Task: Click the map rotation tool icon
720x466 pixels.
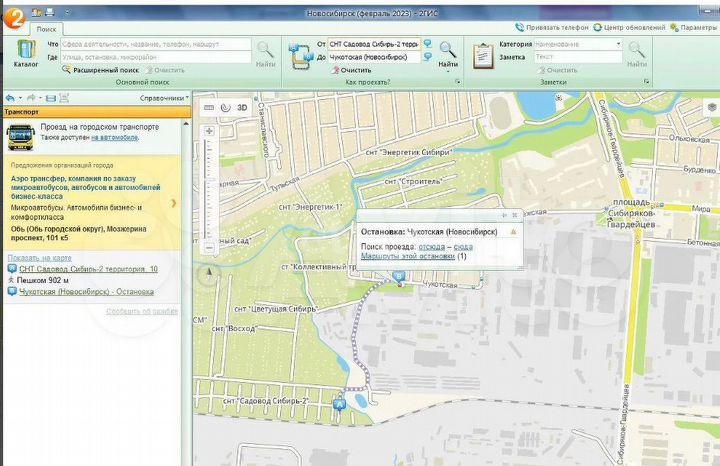Action: point(225,107)
